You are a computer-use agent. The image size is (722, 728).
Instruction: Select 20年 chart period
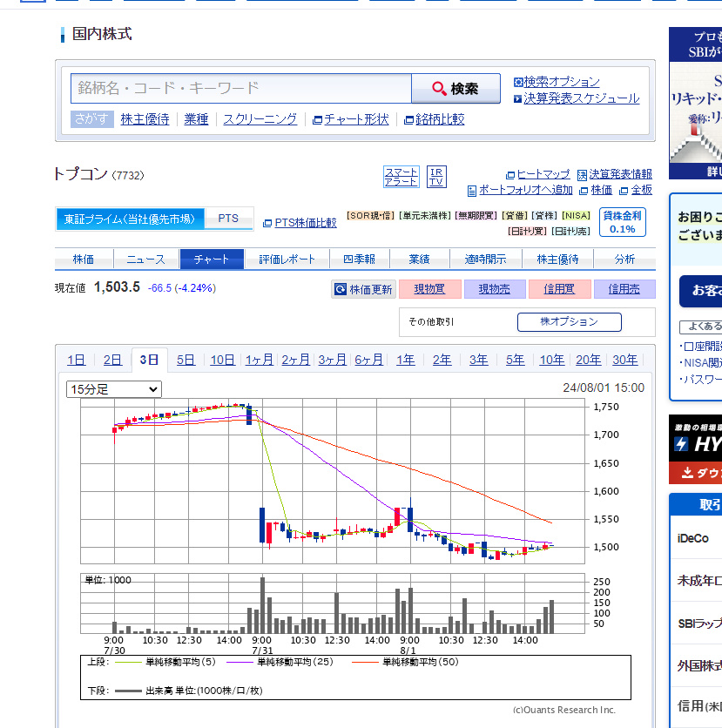pyautogui.click(x=588, y=360)
